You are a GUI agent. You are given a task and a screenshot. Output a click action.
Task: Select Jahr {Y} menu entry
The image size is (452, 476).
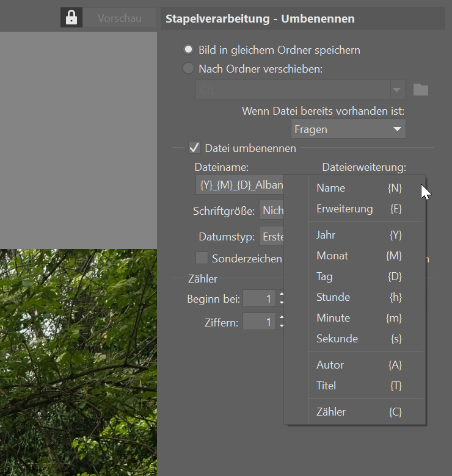(x=359, y=235)
